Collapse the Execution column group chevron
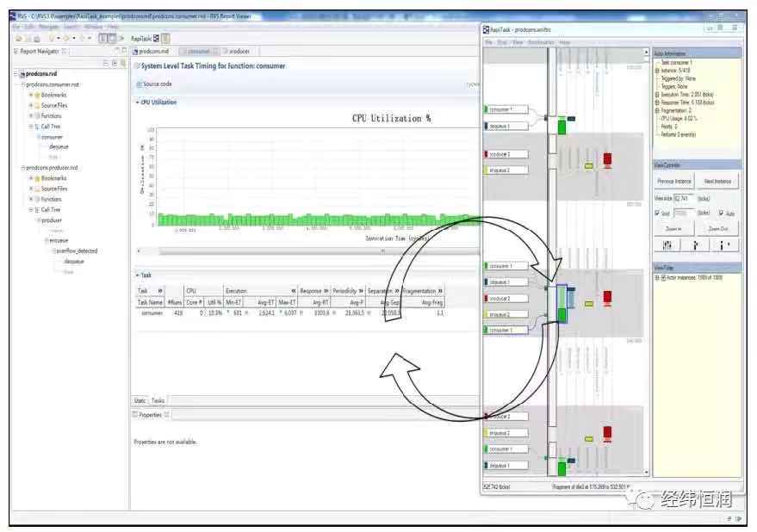Viewport: 757px width, 532px height. point(293,291)
